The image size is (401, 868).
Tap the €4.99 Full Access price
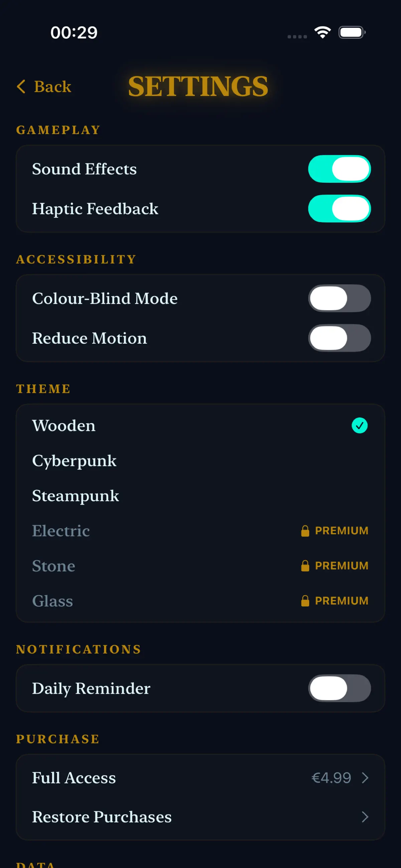[331, 778]
